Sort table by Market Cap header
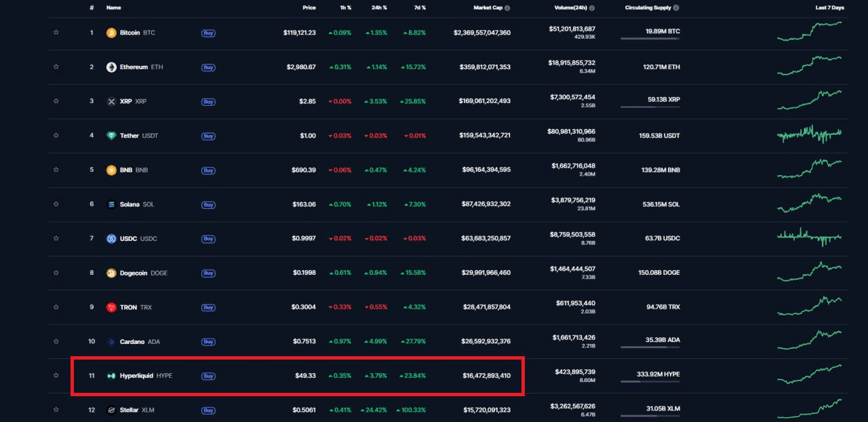Image resolution: width=868 pixels, height=422 pixels. 488,8
